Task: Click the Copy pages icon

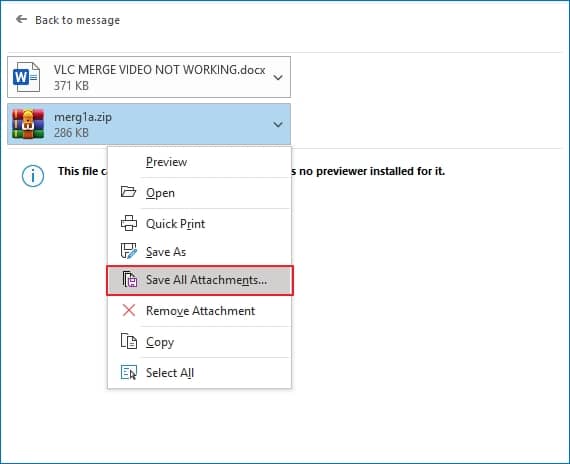Action: 129,341
